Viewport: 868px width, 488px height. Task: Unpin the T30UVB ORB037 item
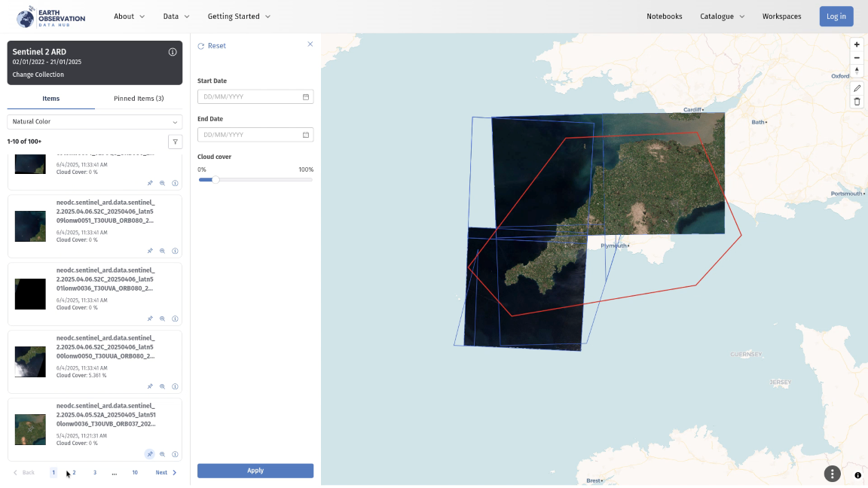(x=150, y=454)
